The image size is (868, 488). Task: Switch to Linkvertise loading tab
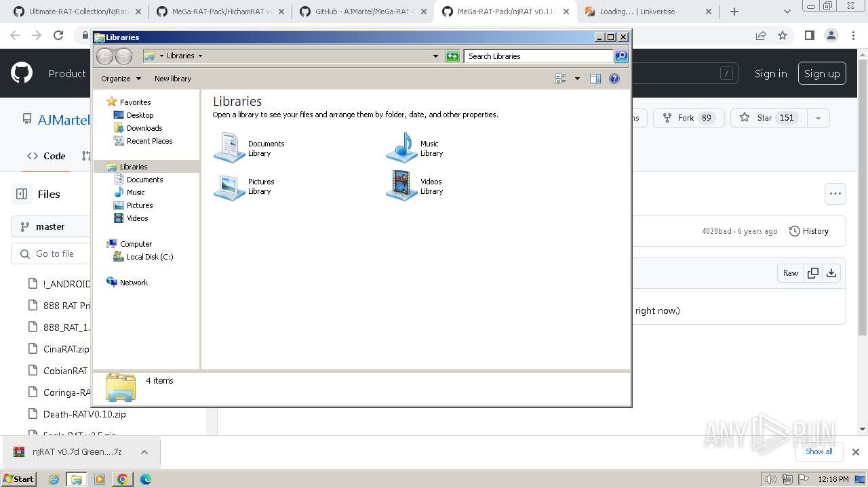tap(648, 12)
